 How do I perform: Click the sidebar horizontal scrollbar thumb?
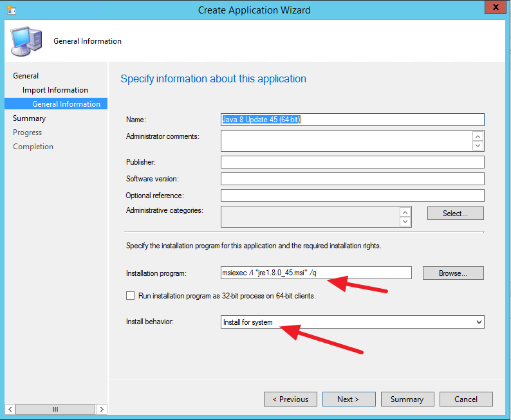point(55,409)
